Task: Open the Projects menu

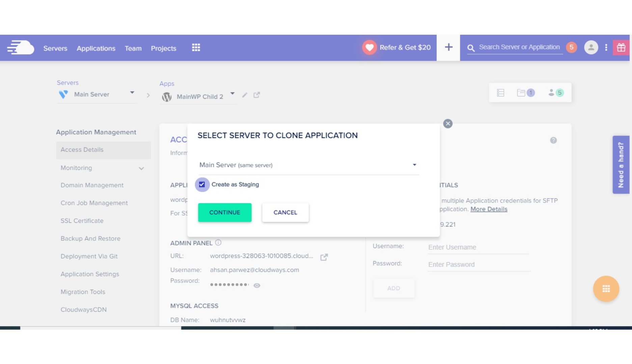Action: tap(164, 48)
